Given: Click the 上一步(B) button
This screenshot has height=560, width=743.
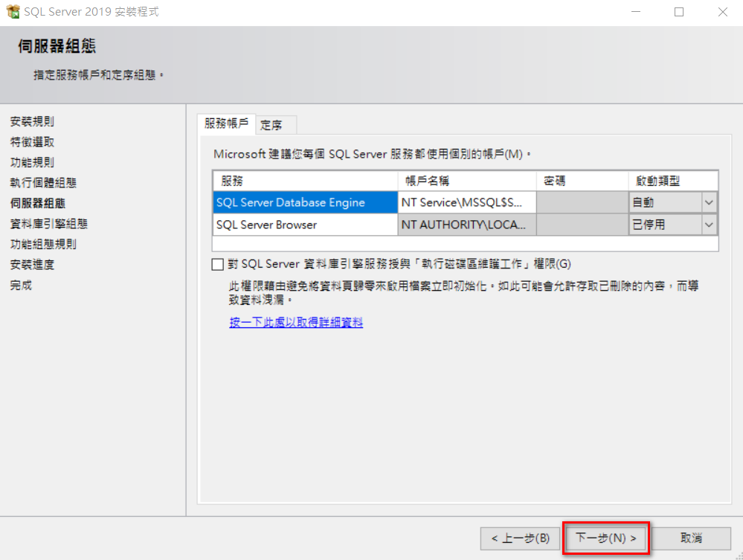Looking at the screenshot, I should pos(521,538).
